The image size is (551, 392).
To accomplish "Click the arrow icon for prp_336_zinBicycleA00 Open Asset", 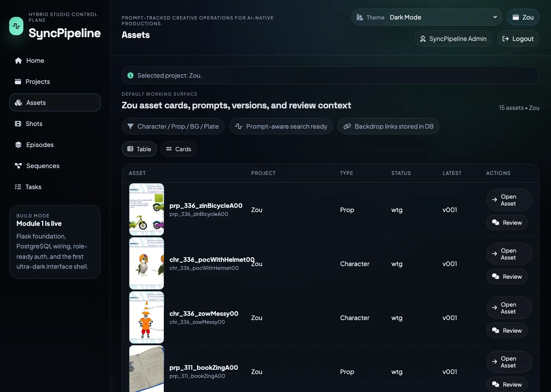I will click(x=494, y=199).
